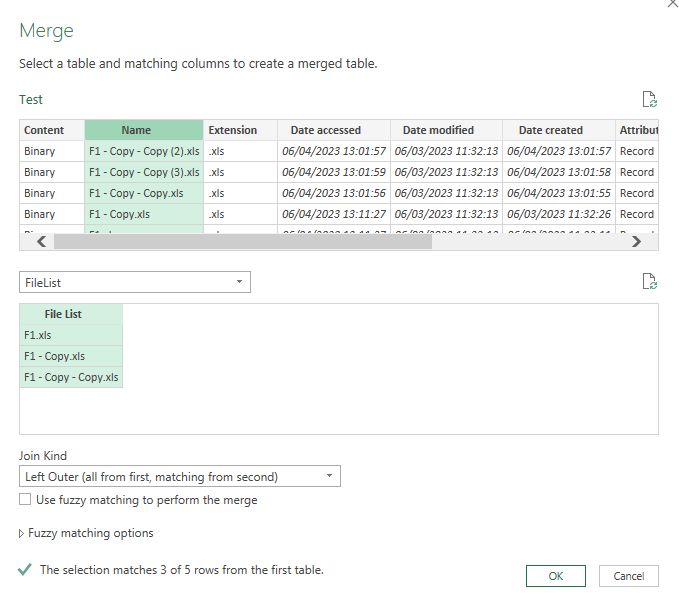Select the Date accessed column header
The image size is (679, 597).
pos(326,130)
